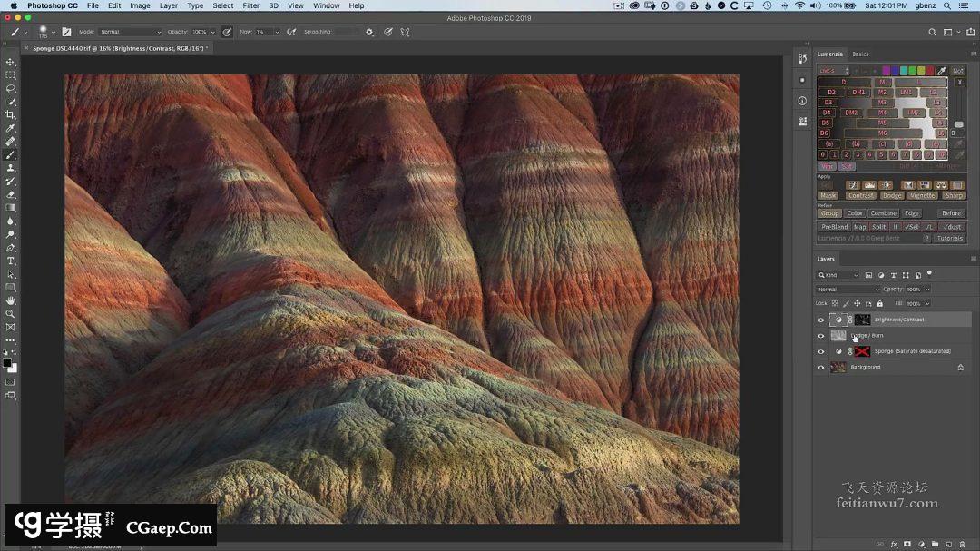Switch to the Basics panel tab
Viewport: 980px width, 551px height.
[x=860, y=54]
